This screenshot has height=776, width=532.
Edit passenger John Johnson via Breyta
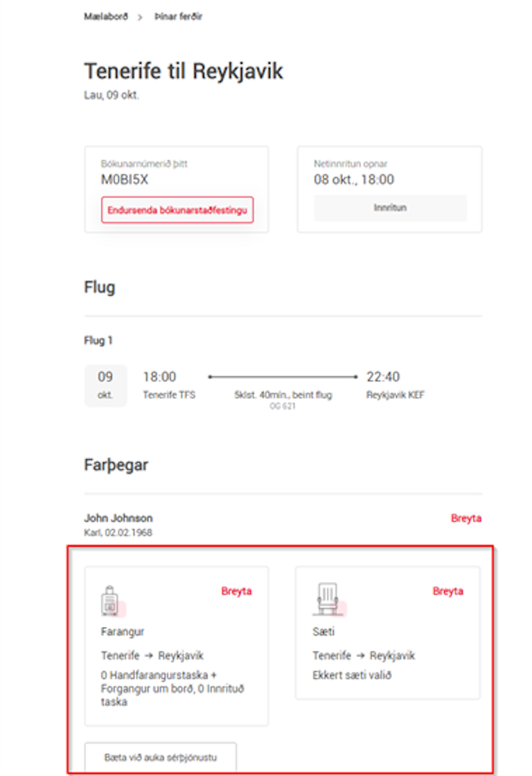(466, 518)
